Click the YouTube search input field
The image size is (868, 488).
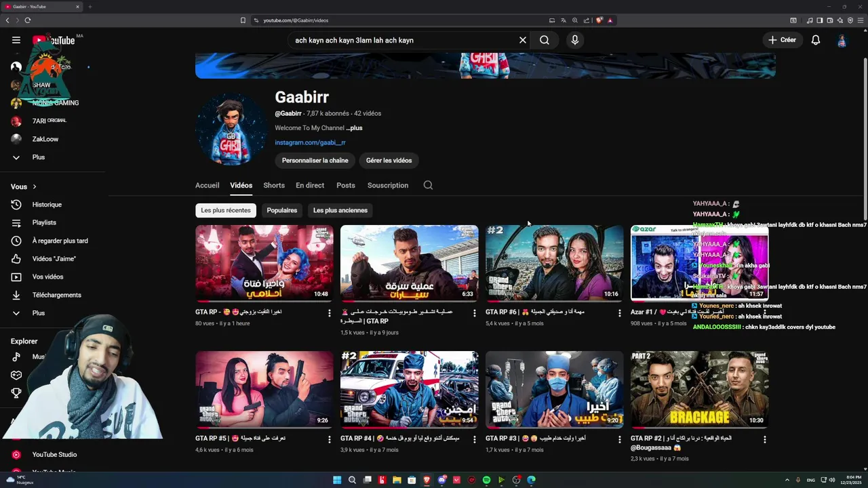[403, 40]
